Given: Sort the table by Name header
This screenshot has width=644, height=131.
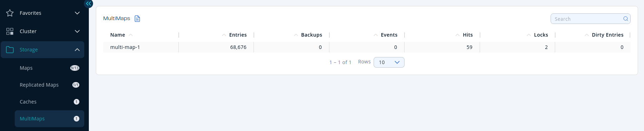Looking at the screenshot, I should click(118, 35).
